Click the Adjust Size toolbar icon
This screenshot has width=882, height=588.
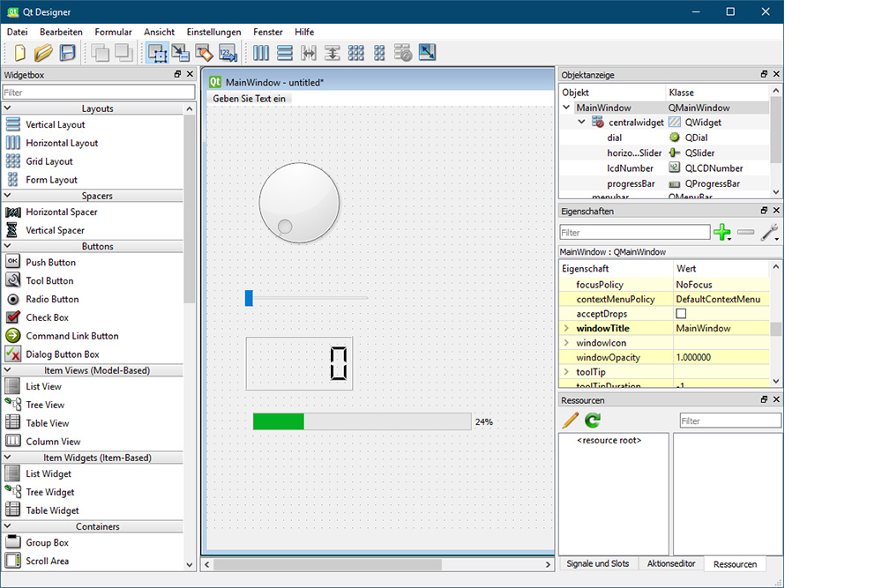tap(427, 53)
